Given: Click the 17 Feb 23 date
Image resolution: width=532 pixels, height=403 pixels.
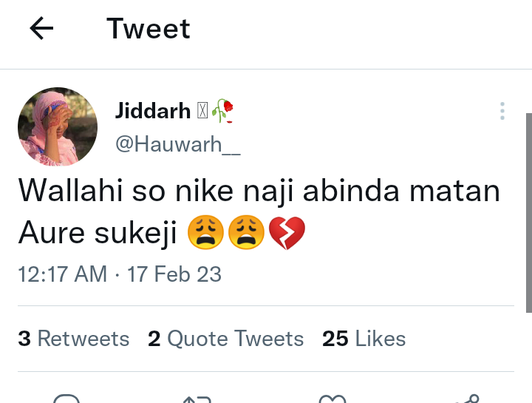Looking at the screenshot, I should coord(174,274).
